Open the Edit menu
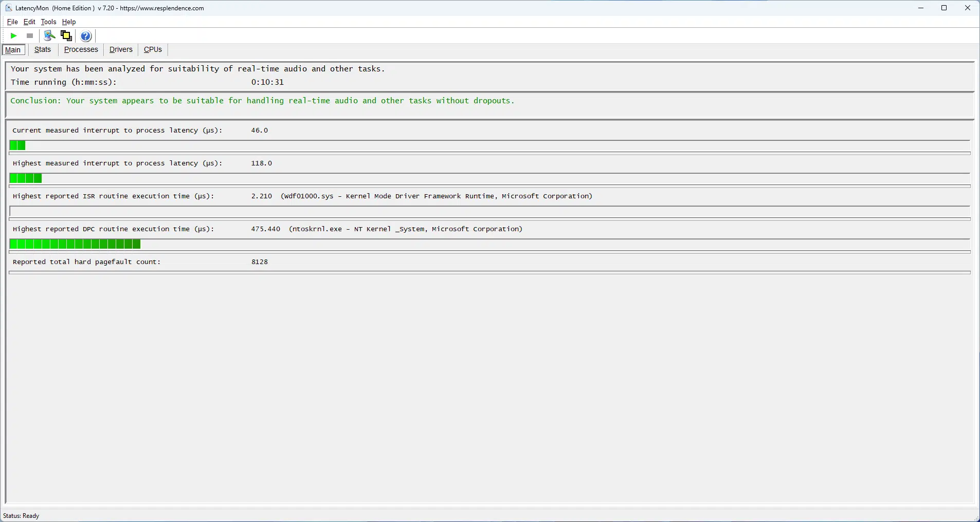The image size is (980, 522). (29, 22)
